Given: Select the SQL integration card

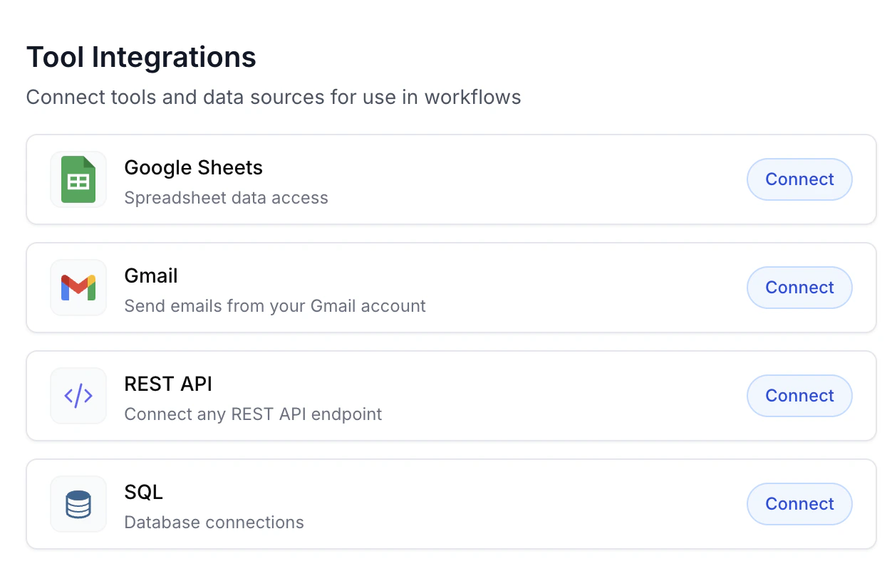Looking at the screenshot, I should coord(451,504).
